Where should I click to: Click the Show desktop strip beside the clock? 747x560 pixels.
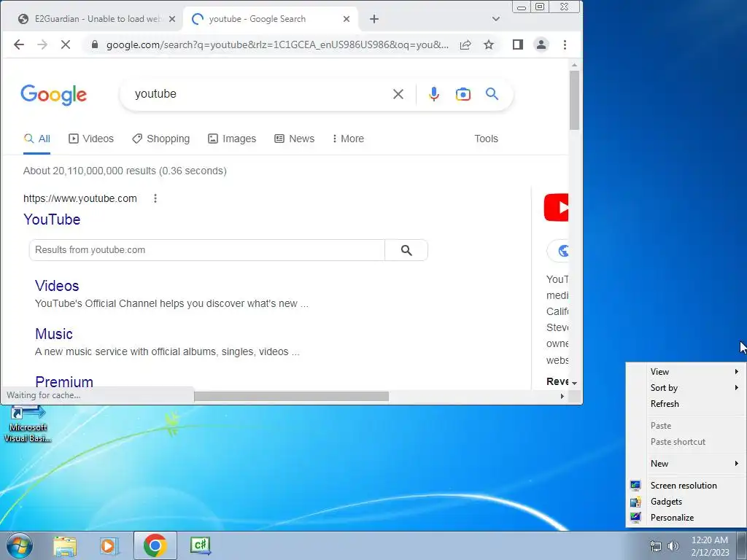pos(742,545)
